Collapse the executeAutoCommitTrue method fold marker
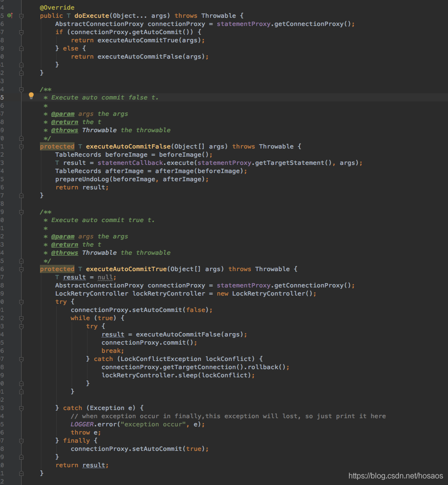This screenshot has height=485, width=448. pos(21,269)
